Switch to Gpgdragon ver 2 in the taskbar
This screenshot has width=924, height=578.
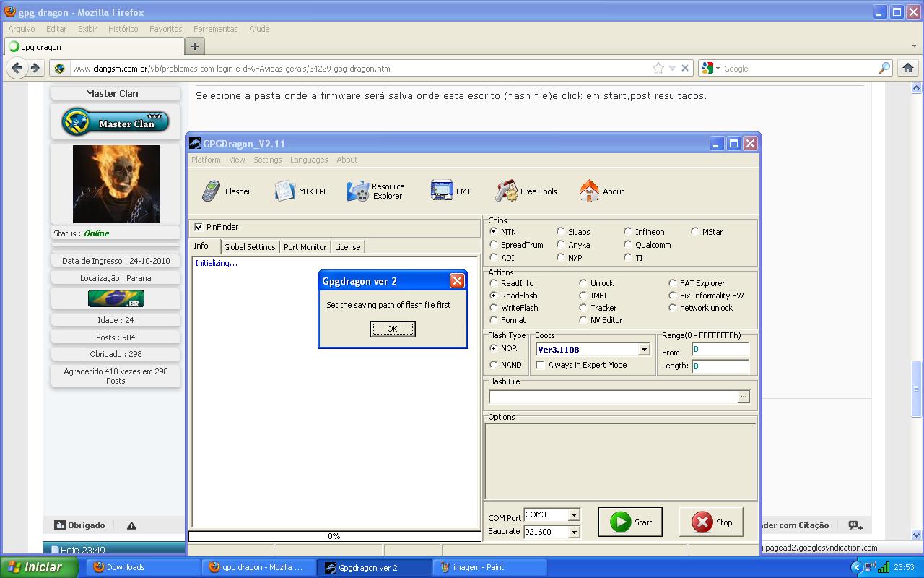click(372, 567)
